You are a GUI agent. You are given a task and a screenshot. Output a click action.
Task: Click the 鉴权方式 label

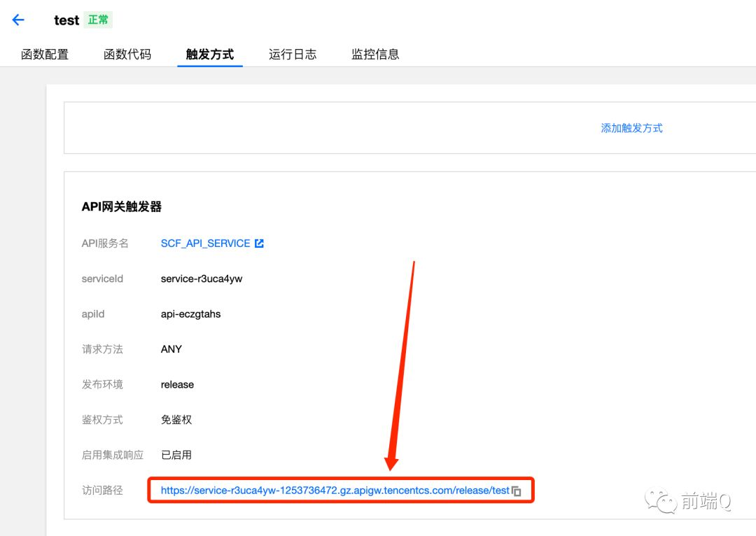coord(102,419)
